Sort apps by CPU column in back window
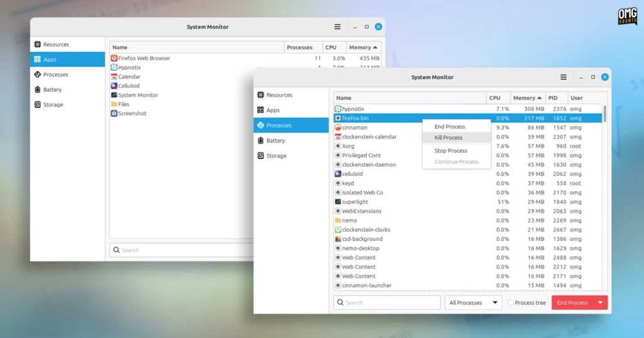 [x=335, y=48]
